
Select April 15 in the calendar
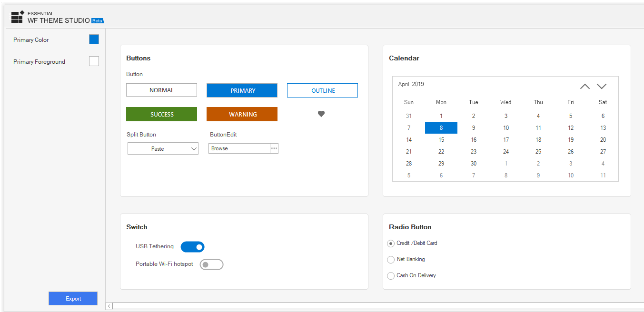pos(441,140)
